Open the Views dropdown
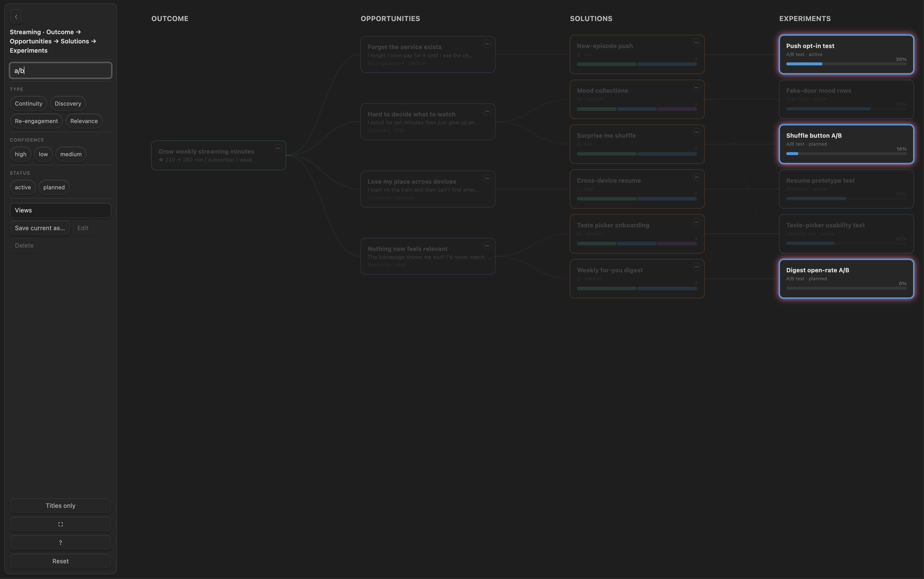Image resolution: width=924 pixels, height=579 pixels. coord(60,210)
